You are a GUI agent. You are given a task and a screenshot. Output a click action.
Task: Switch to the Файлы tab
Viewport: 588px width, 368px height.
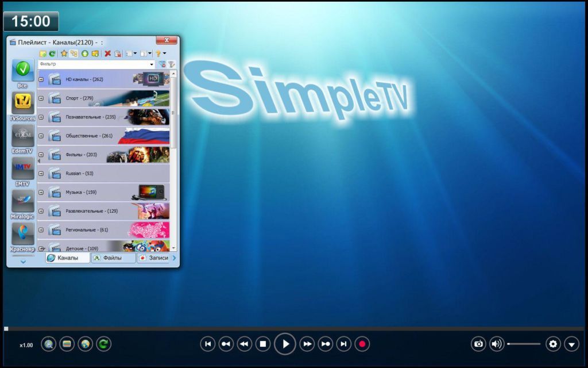[x=113, y=258]
